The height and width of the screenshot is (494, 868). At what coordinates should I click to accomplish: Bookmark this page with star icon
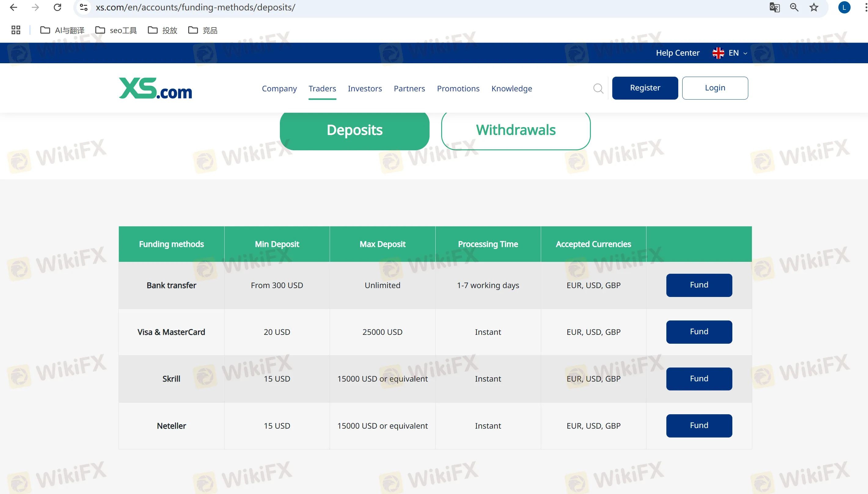pyautogui.click(x=814, y=7)
